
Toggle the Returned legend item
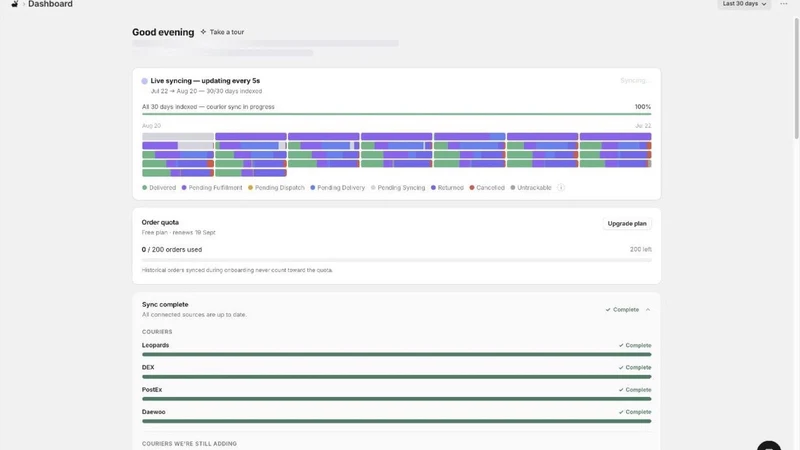coord(447,188)
